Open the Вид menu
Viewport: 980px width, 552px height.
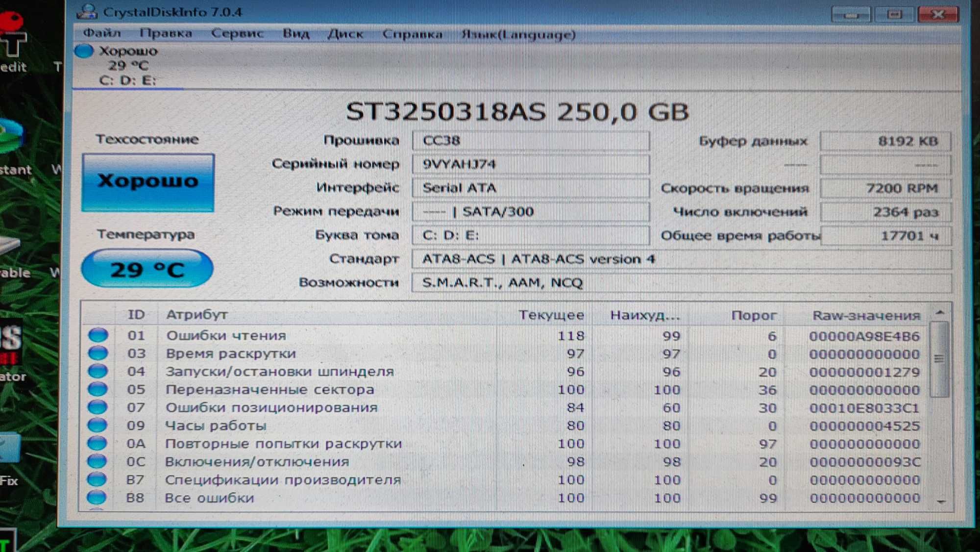click(x=296, y=34)
